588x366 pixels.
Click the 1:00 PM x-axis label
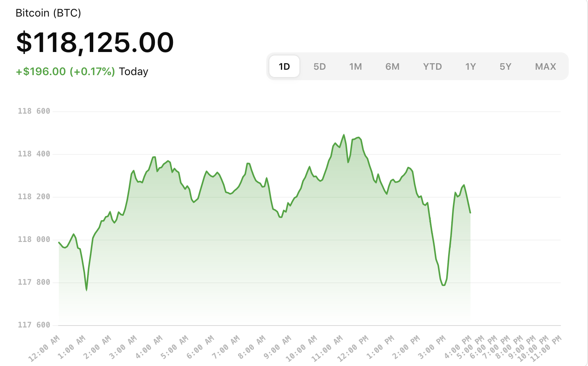380,348
